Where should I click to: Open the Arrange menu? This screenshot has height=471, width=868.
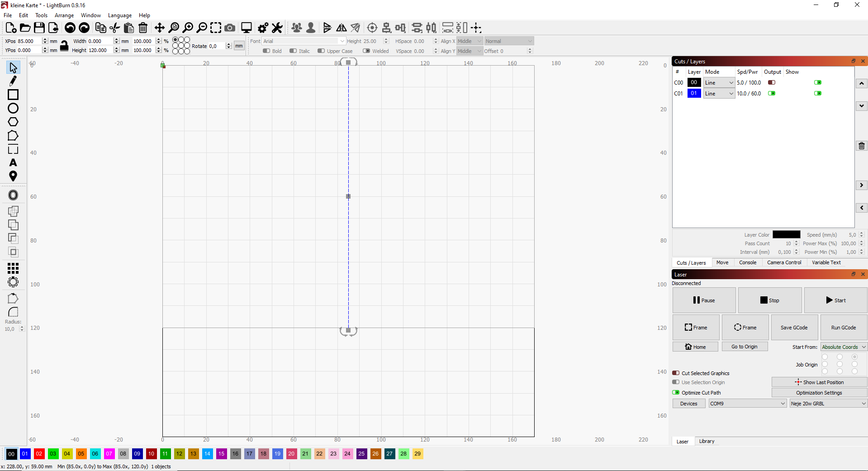point(64,15)
